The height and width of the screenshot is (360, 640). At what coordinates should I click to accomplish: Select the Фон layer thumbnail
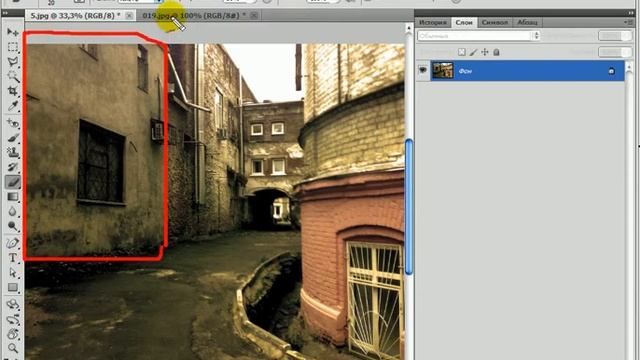442,70
